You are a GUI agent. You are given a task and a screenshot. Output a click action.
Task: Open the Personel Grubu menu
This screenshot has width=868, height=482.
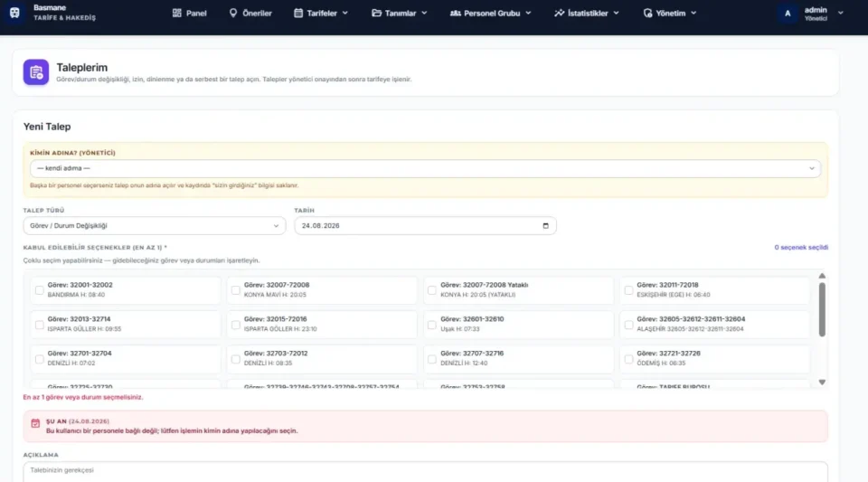pos(490,13)
